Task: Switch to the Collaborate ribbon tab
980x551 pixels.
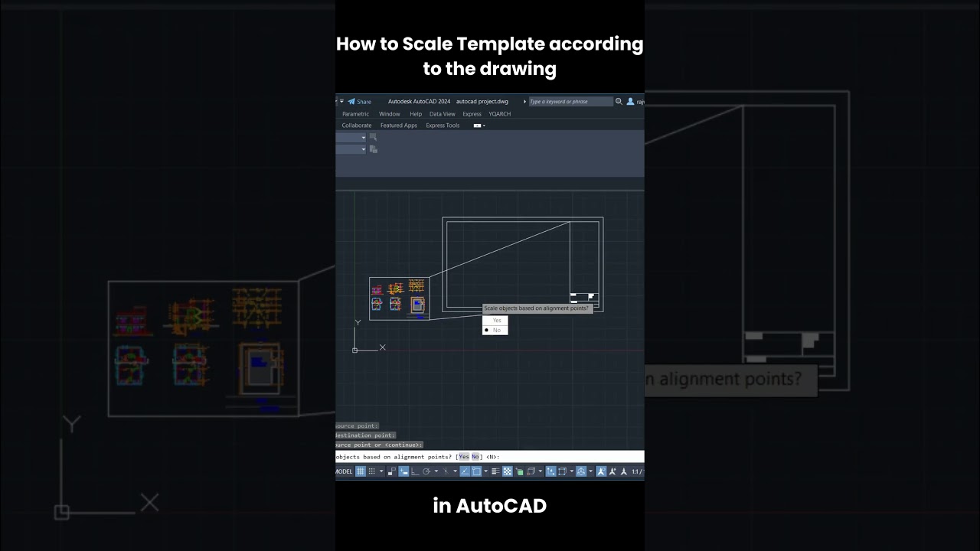Action: [x=357, y=126]
